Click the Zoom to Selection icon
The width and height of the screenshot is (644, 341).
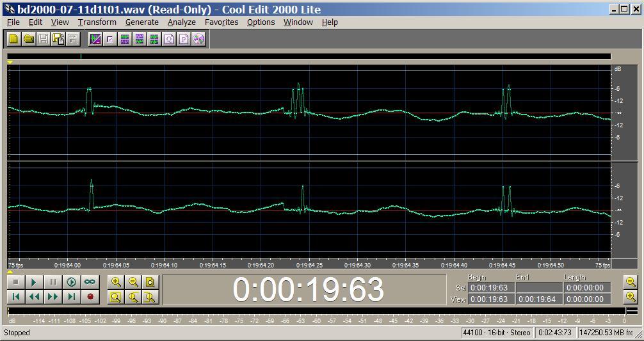(116, 296)
